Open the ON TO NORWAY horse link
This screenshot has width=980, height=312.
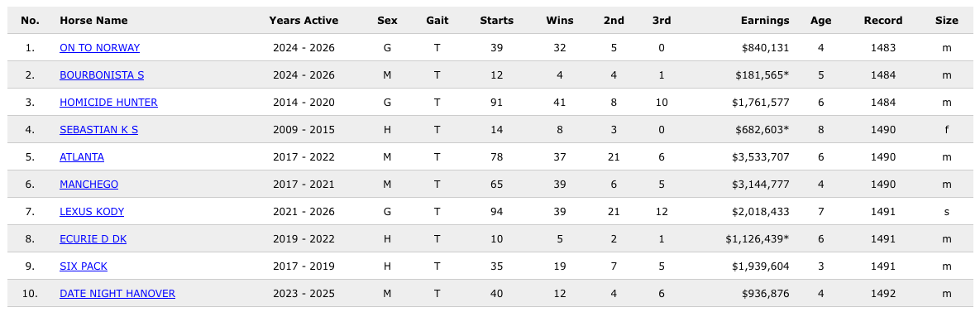(99, 47)
